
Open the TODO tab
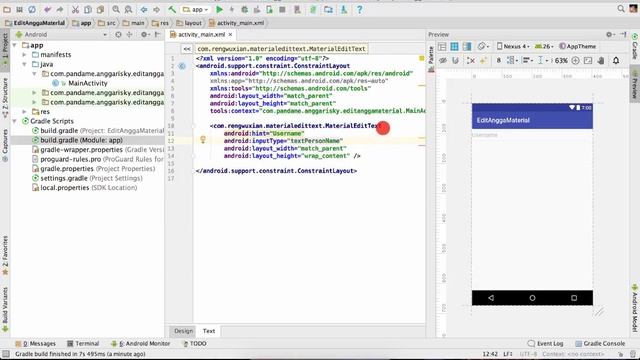pyautogui.click(x=194, y=344)
